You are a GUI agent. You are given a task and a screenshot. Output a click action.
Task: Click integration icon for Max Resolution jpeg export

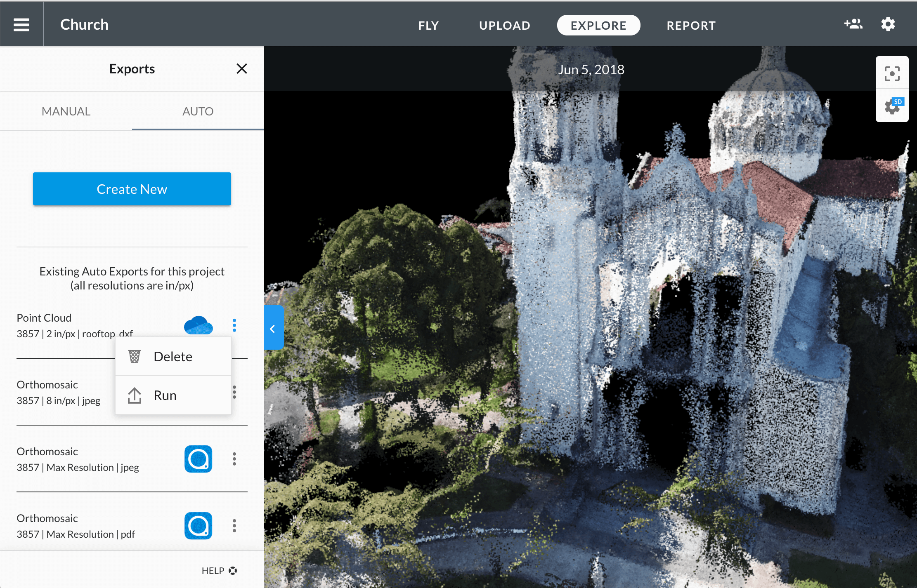pyautogui.click(x=199, y=459)
